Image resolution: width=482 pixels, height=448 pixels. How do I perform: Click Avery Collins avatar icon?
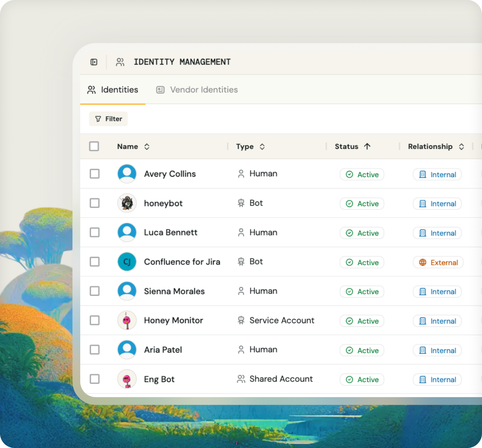pyautogui.click(x=127, y=174)
